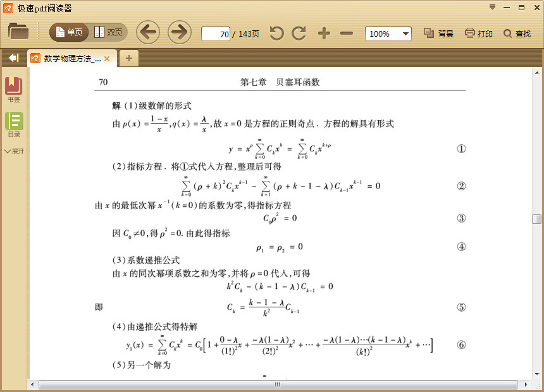
Task: Expand the sidebar via 展开
Action: pos(14,151)
